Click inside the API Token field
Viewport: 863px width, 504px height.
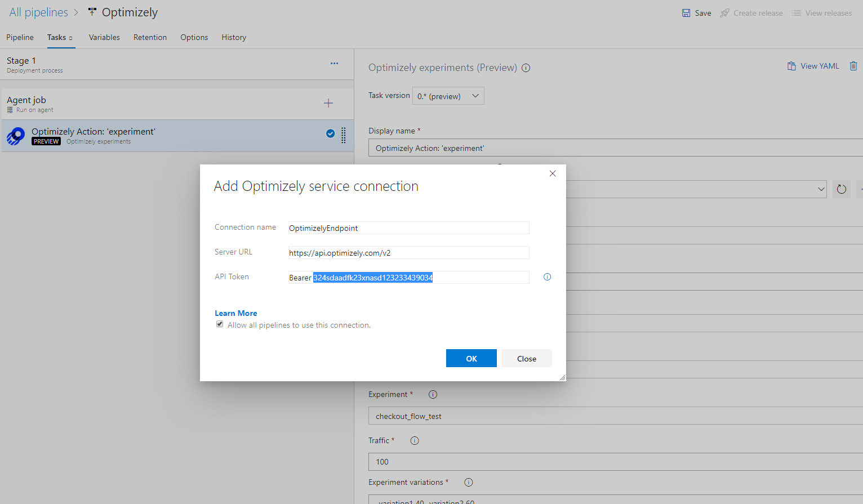409,278
